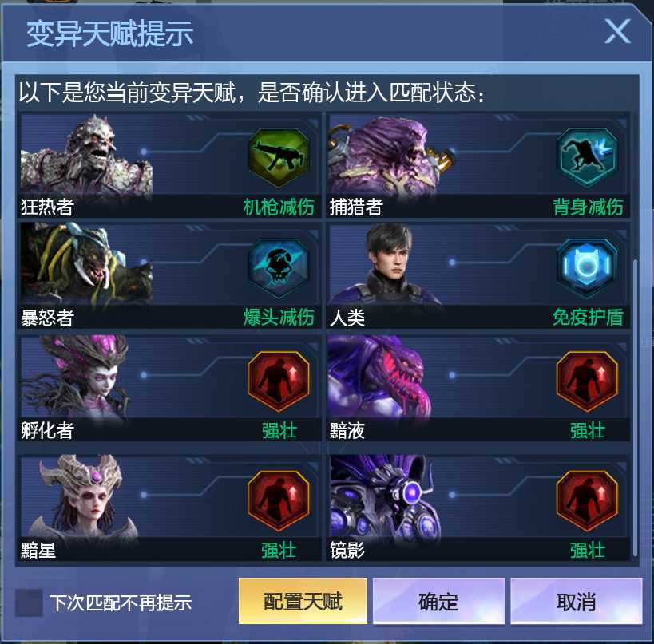
Task: Click the skull 爆头减伤 talent icon
Action: pyautogui.click(x=279, y=267)
